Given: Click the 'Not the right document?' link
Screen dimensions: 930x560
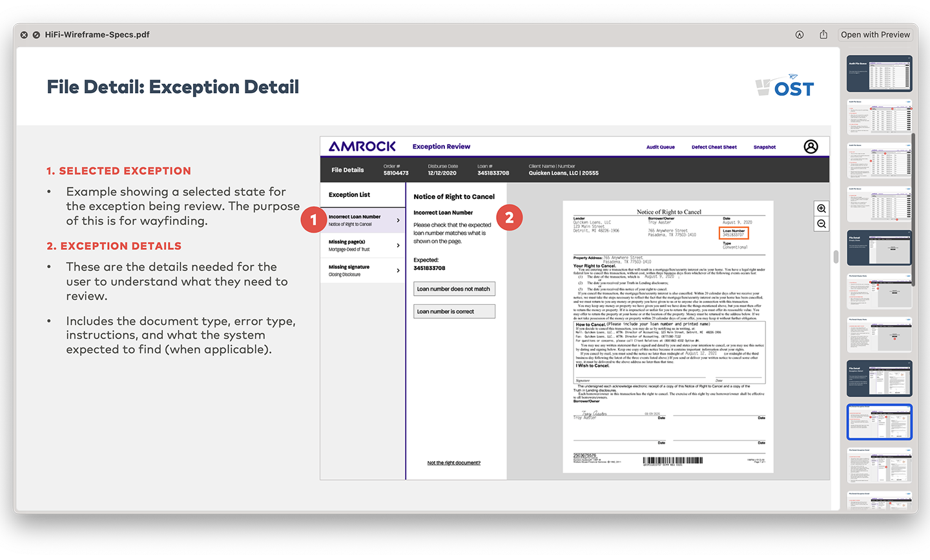Looking at the screenshot, I should pyautogui.click(x=453, y=463).
